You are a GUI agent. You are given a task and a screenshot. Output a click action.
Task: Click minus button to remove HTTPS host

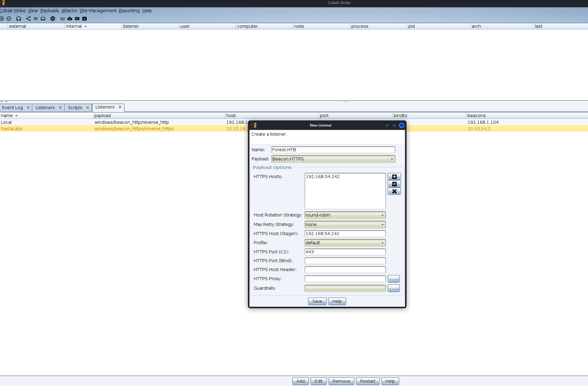pyautogui.click(x=394, y=184)
